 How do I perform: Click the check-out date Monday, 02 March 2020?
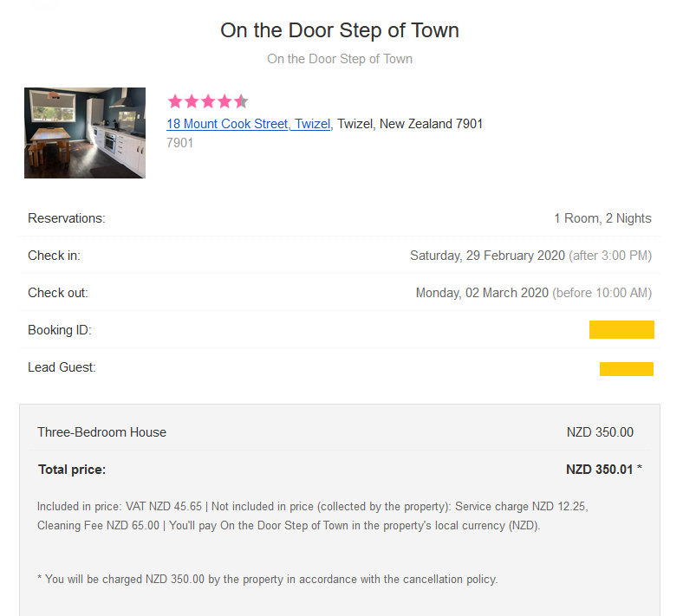pos(482,293)
